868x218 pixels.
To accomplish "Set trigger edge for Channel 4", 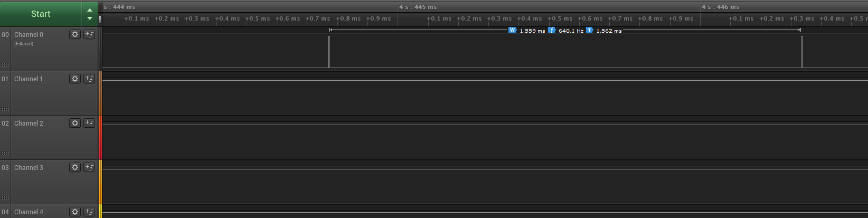I will coord(89,212).
